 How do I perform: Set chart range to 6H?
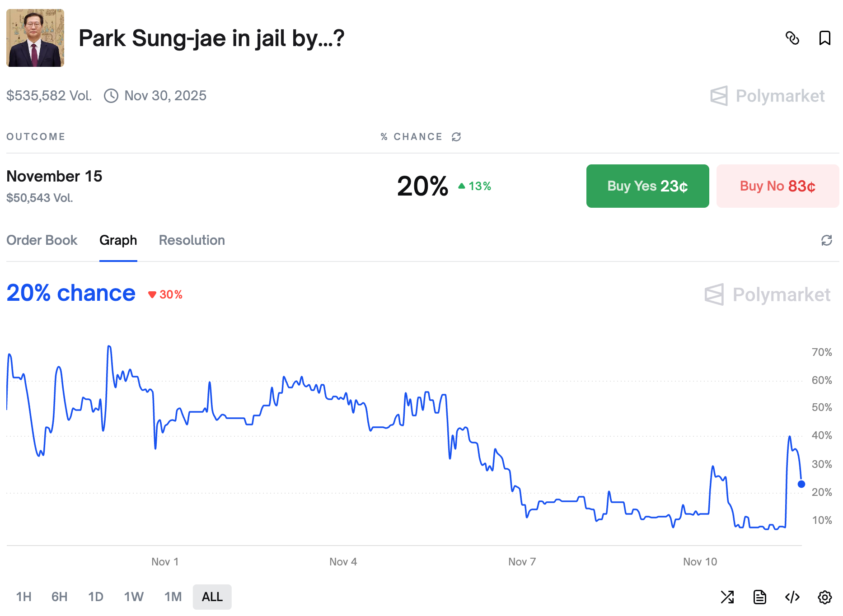59,597
